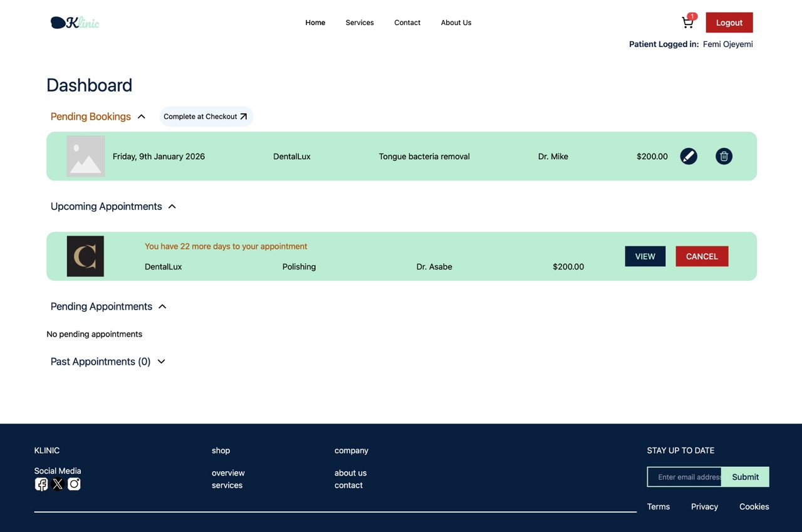
Task: Click the Logout button
Action: [729, 22]
